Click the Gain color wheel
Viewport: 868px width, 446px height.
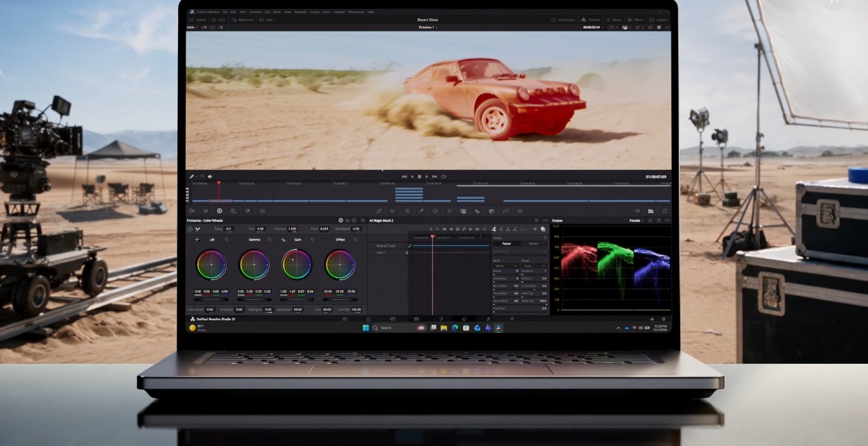point(297,264)
